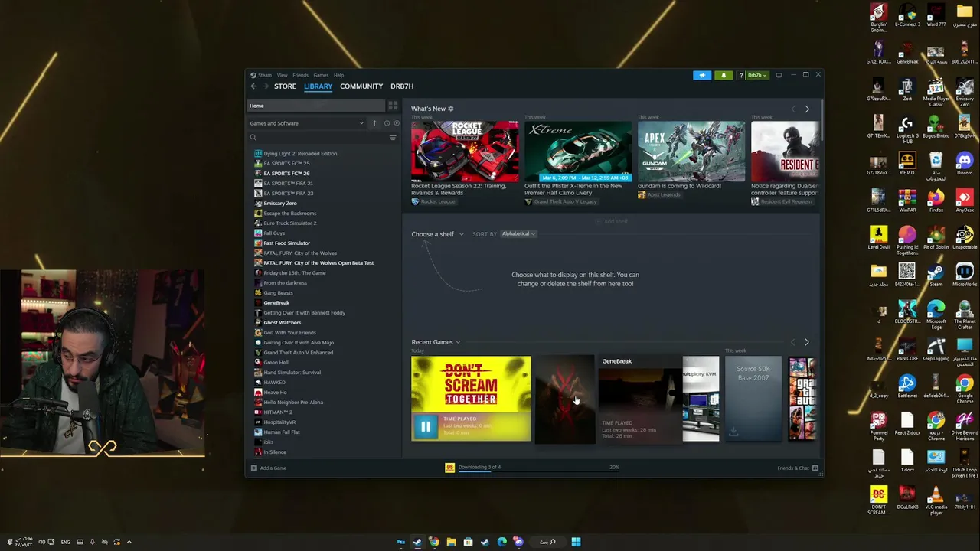This screenshot has height=551, width=980.
Task: Open Logitech G HUB desktop icon
Action: click(x=907, y=128)
